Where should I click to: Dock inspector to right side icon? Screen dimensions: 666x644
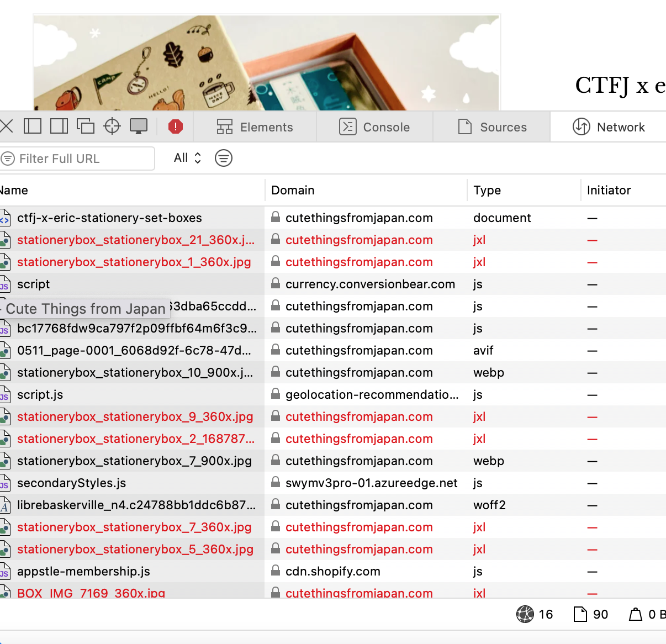tap(59, 126)
